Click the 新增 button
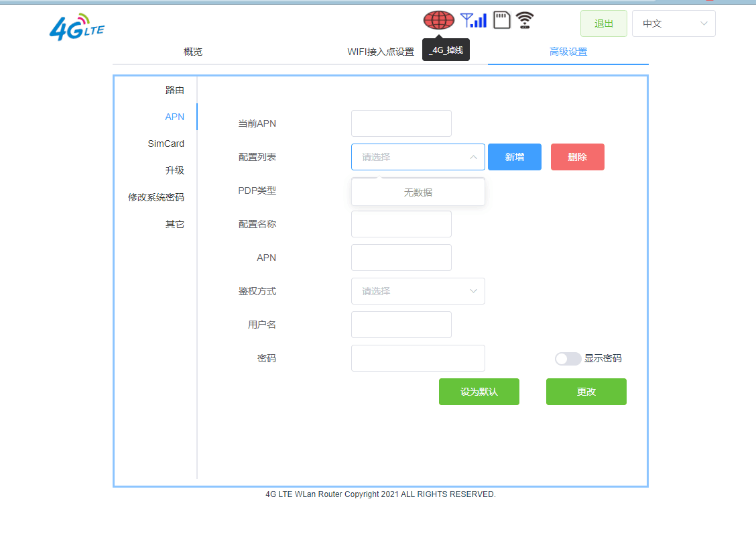Image resolution: width=756 pixels, height=548 pixels. [x=514, y=157]
